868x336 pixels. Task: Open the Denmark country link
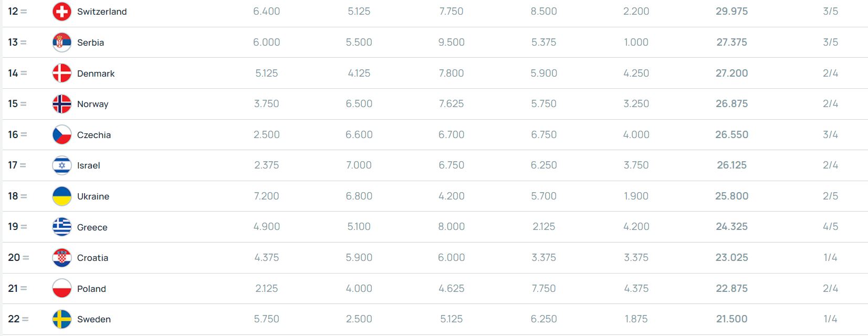[x=96, y=73]
